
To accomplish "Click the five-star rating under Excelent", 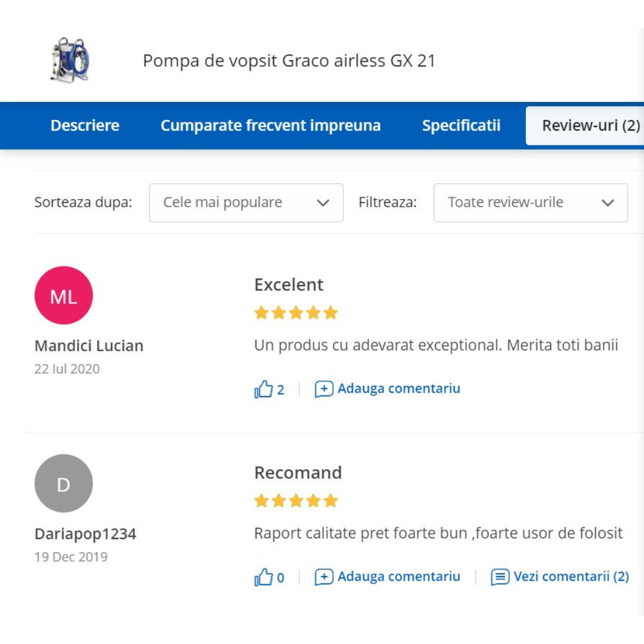I will (296, 313).
